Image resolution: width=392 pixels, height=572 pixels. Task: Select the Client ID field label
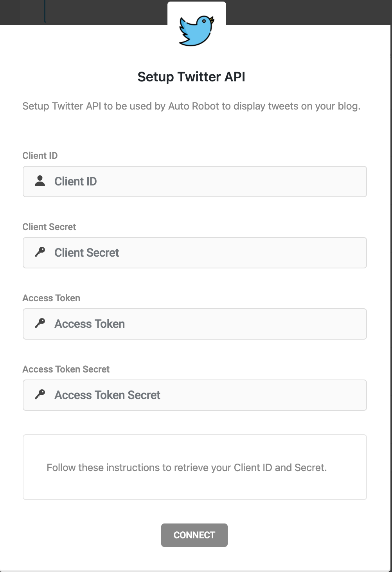pos(40,155)
